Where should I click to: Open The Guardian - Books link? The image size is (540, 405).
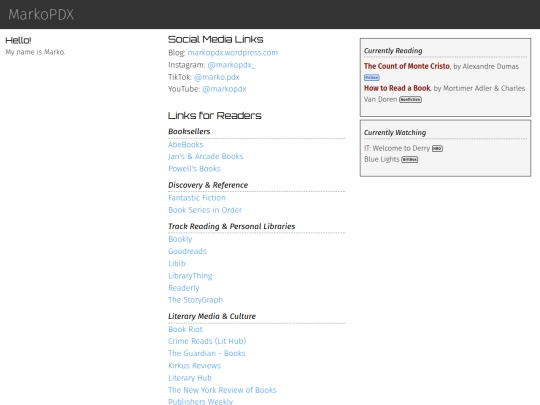point(207,353)
